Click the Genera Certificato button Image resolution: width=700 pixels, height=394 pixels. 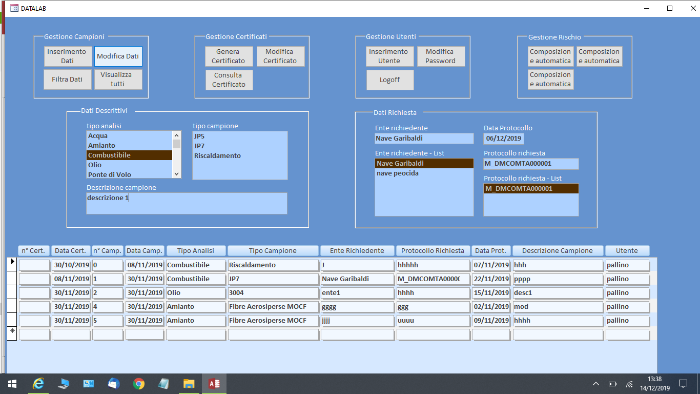(x=229, y=56)
